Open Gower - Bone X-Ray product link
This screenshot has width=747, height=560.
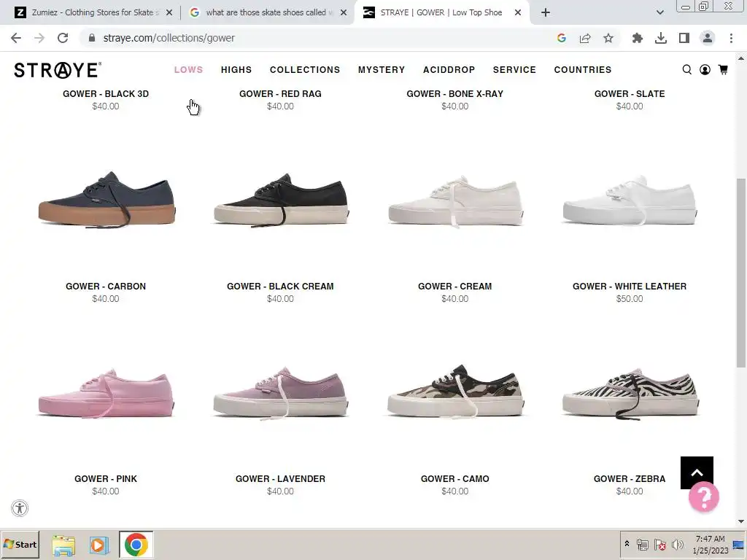(x=455, y=94)
